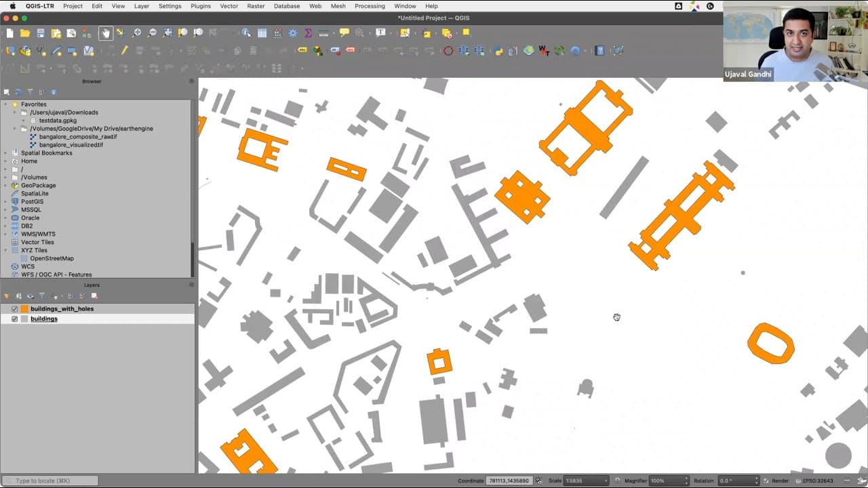Select the Identify Features tool

tap(246, 33)
